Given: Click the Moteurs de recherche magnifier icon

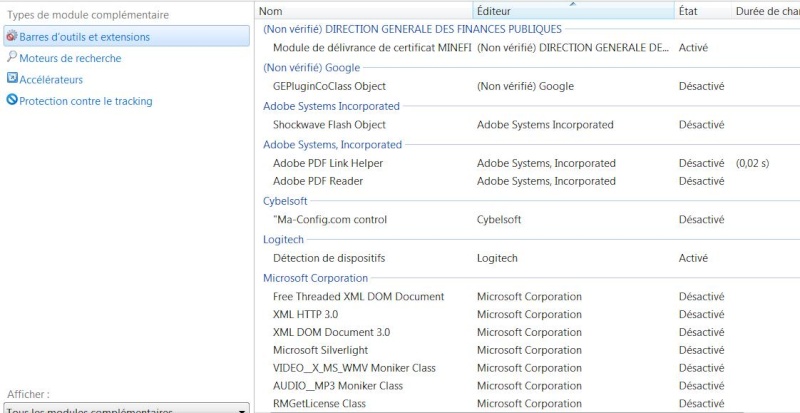Looking at the screenshot, I should [x=12, y=57].
